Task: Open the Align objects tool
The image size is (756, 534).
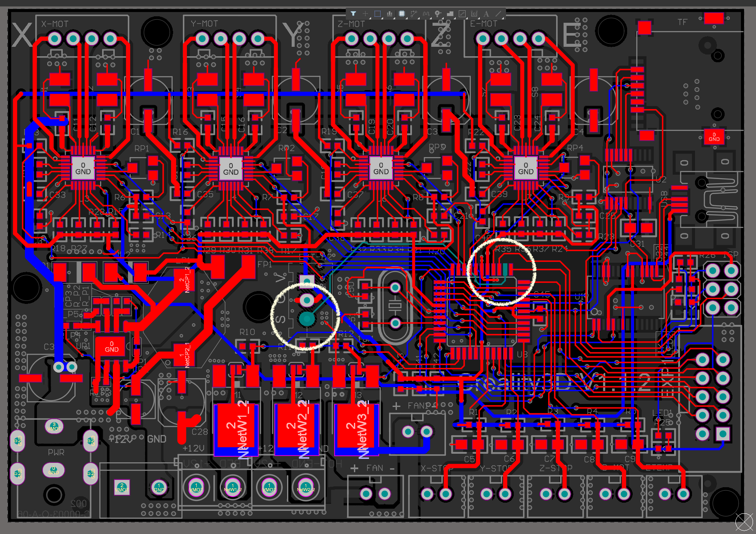Action: [x=390, y=14]
